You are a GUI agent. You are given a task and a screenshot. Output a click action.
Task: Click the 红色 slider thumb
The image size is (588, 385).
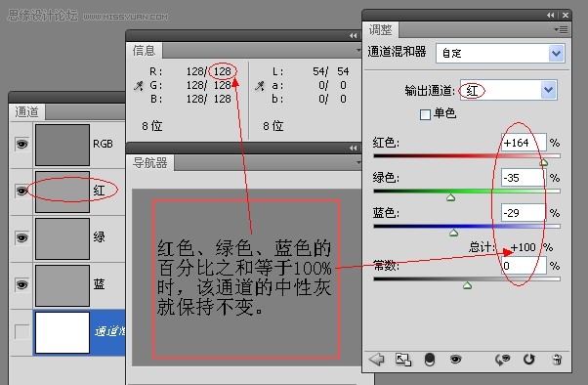[x=544, y=162]
